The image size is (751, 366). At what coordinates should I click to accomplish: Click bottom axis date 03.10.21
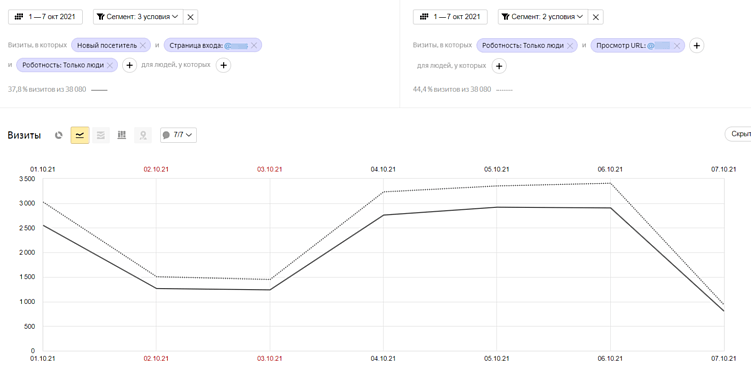(x=270, y=358)
